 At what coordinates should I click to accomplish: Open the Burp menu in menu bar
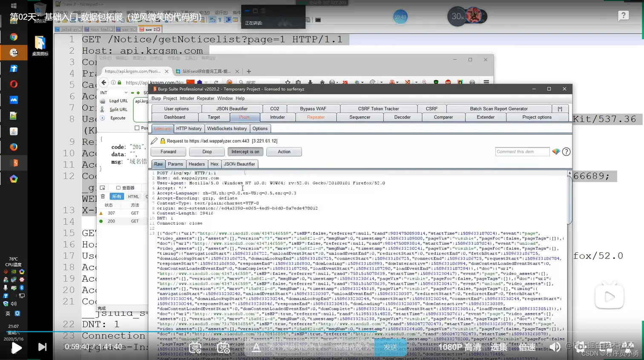tap(156, 98)
